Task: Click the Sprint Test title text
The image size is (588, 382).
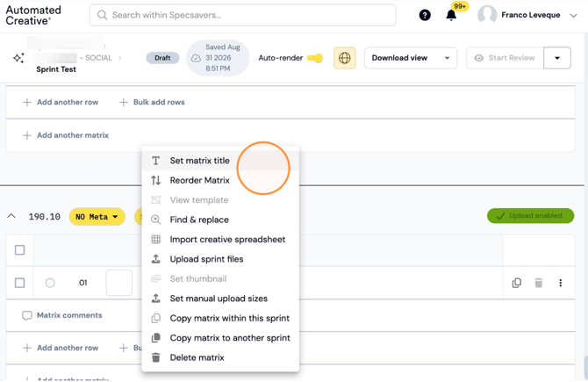Action: (x=56, y=69)
